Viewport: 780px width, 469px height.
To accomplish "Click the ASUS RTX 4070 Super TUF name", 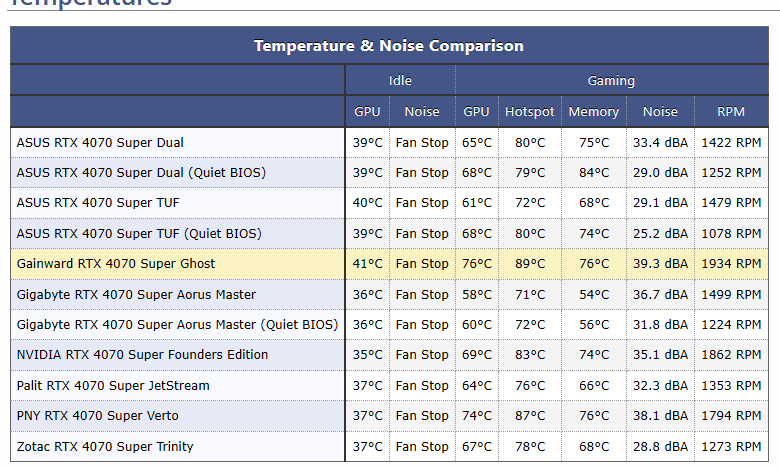I will tap(99, 203).
